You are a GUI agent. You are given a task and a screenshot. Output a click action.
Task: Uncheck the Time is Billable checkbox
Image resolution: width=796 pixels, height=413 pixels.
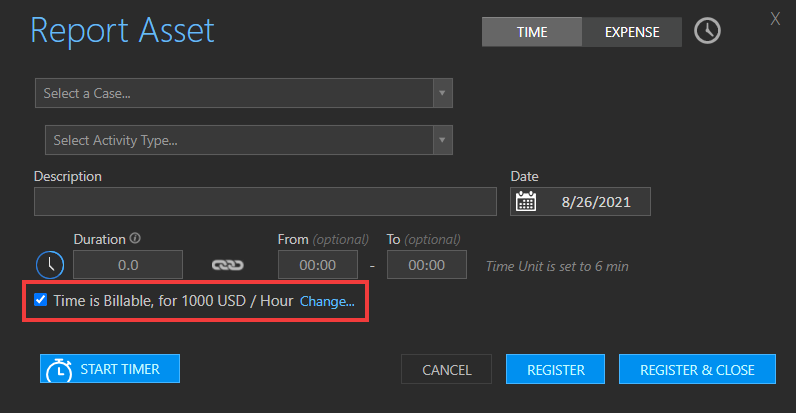pyautogui.click(x=41, y=300)
